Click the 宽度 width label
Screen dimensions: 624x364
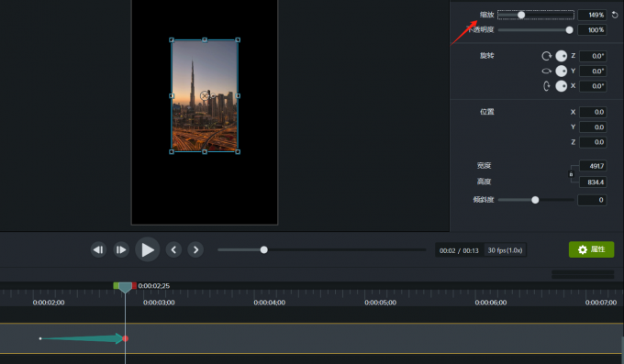point(485,165)
